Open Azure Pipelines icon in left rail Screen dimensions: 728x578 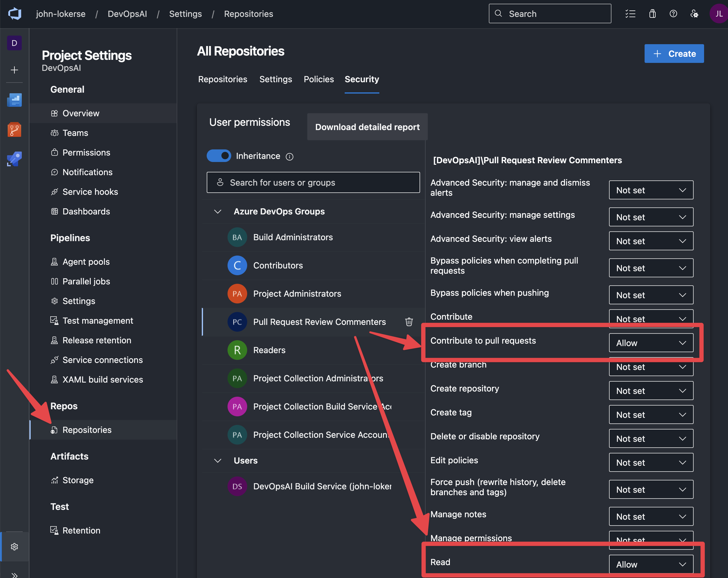pyautogui.click(x=14, y=159)
